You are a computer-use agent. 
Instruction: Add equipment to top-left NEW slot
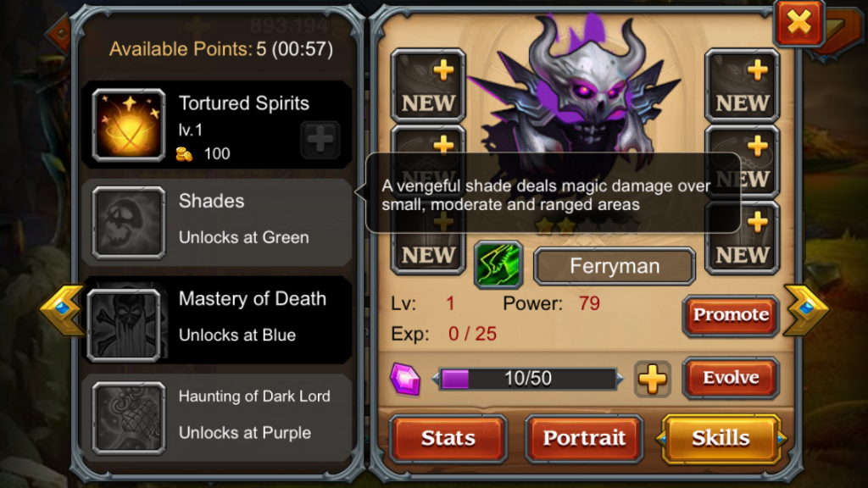point(428,86)
